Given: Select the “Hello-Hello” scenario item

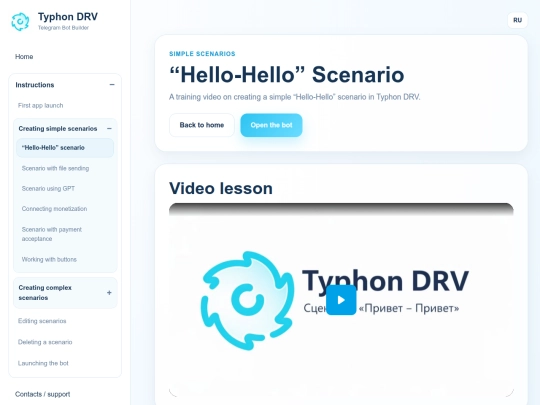Looking at the screenshot, I should click(x=65, y=148).
